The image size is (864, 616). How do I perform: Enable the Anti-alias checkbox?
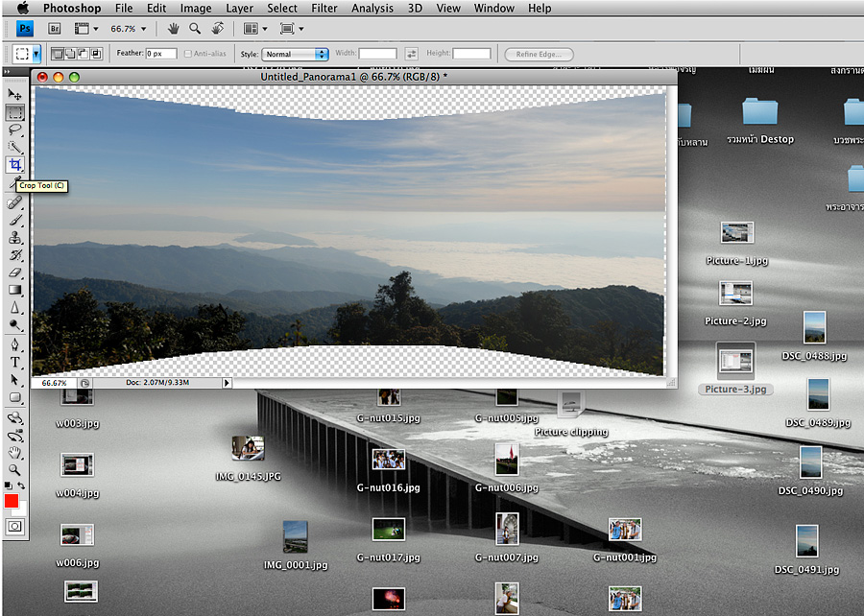point(189,54)
